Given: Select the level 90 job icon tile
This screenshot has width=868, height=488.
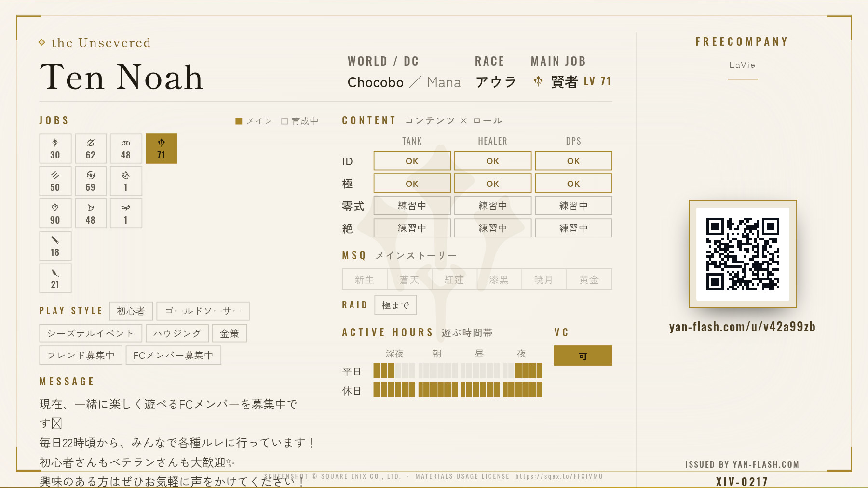Looking at the screenshot, I should 55,213.
